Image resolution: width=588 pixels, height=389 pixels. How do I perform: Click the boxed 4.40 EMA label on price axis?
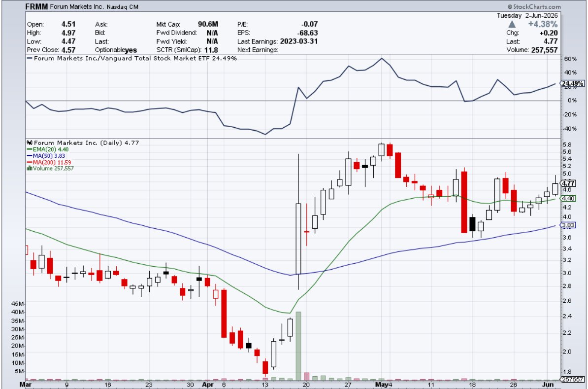click(x=568, y=199)
